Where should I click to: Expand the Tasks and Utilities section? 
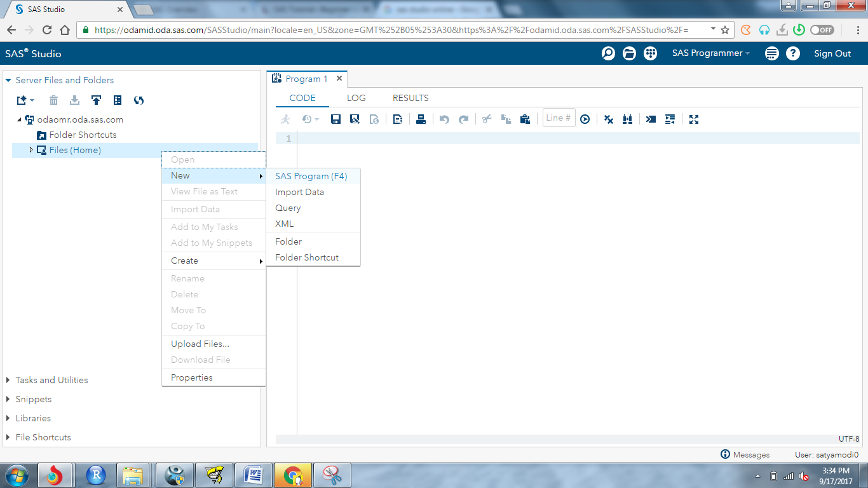point(8,380)
